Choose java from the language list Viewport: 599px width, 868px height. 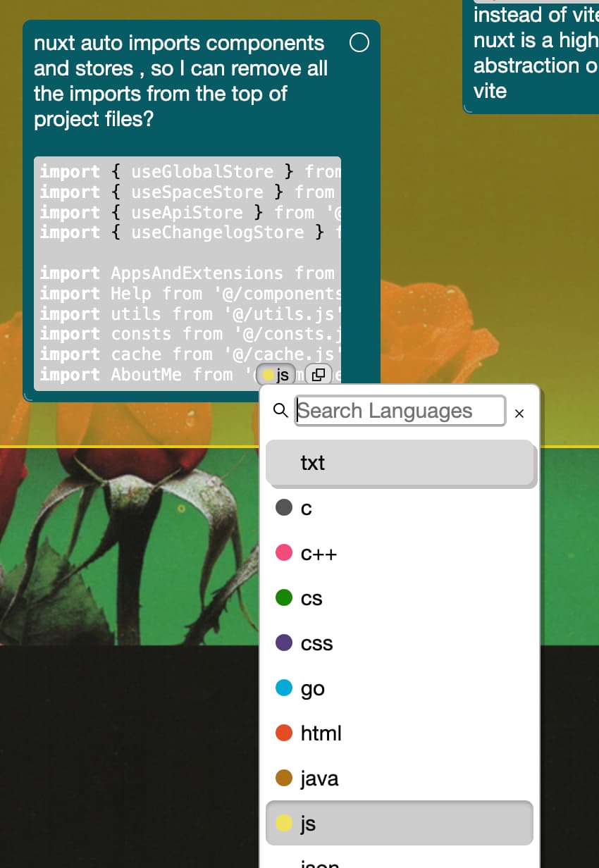tap(400, 779)
